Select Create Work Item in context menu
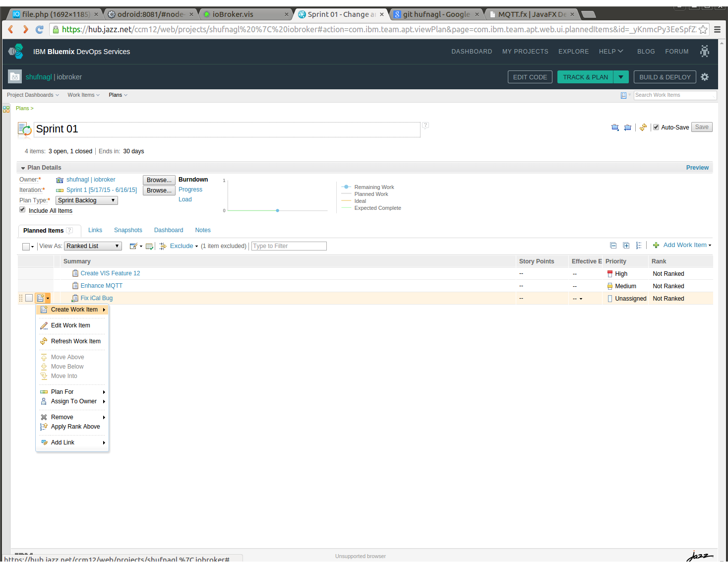The width and height of the screenshot is (728, 568). [73, 310]
